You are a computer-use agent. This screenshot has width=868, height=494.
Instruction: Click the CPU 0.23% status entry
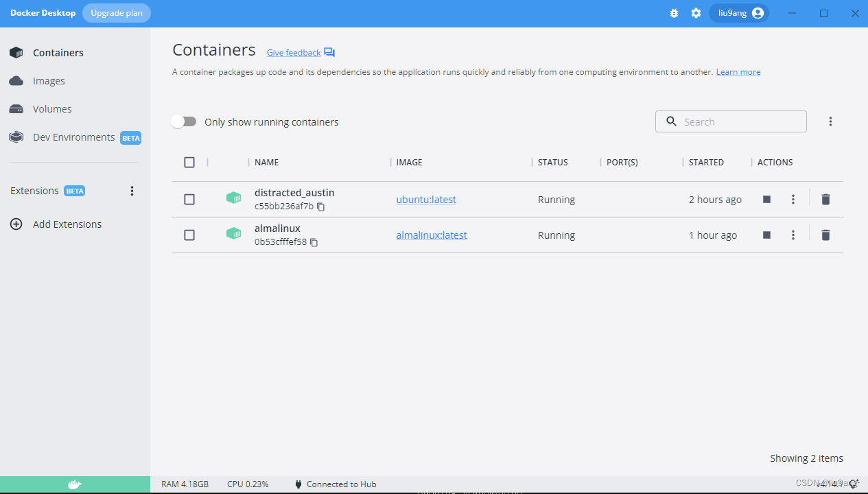(248, 484)
